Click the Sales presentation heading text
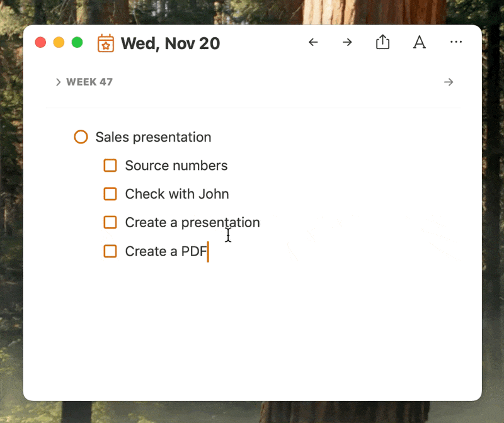Viewport: 504px width, 423px height. (x=152, y=137)
